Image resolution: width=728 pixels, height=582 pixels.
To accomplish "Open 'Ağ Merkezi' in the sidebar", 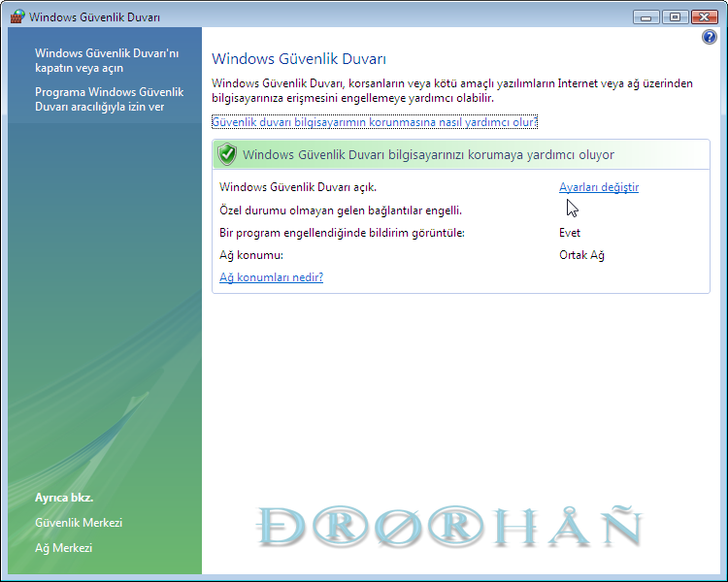I will (64, 548).
